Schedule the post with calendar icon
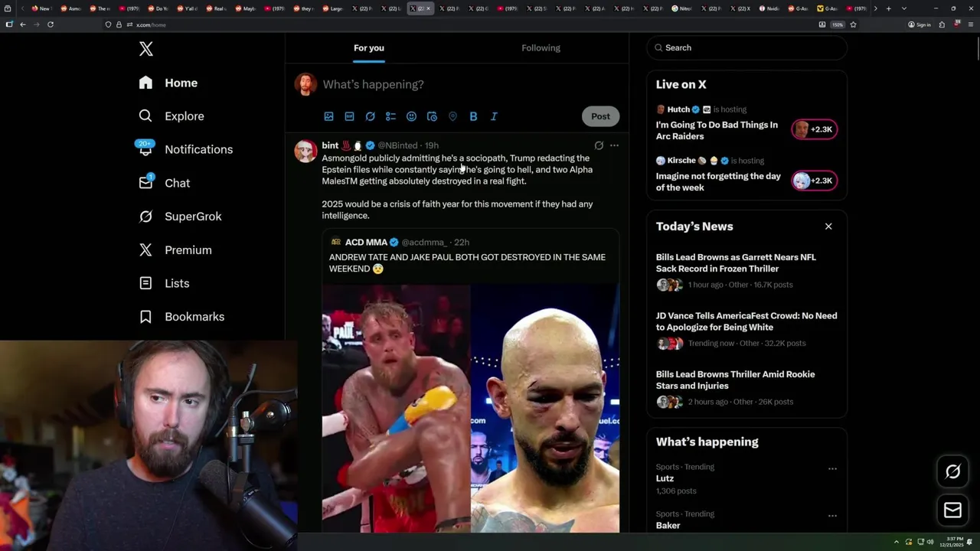980x551 pixels. pos(432,116)
